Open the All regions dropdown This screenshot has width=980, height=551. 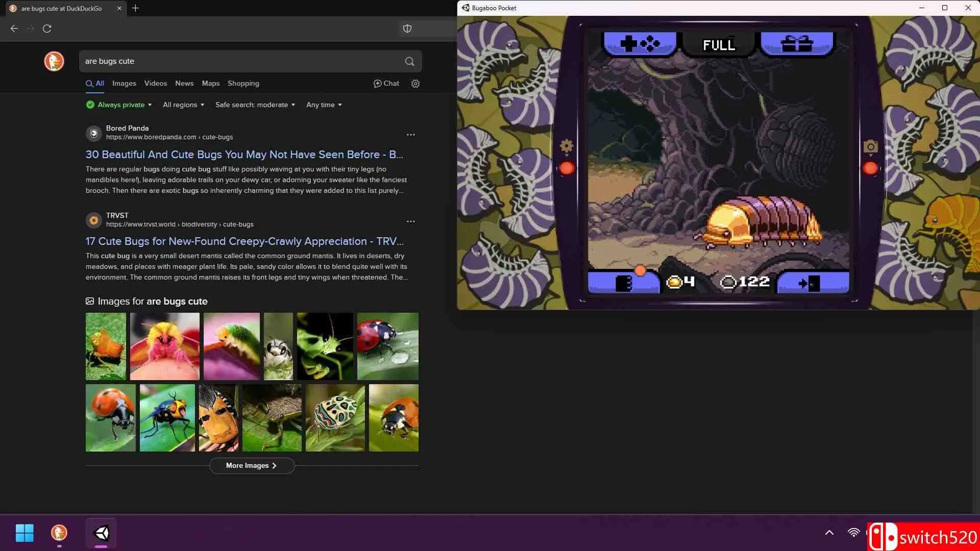[183, 105]
